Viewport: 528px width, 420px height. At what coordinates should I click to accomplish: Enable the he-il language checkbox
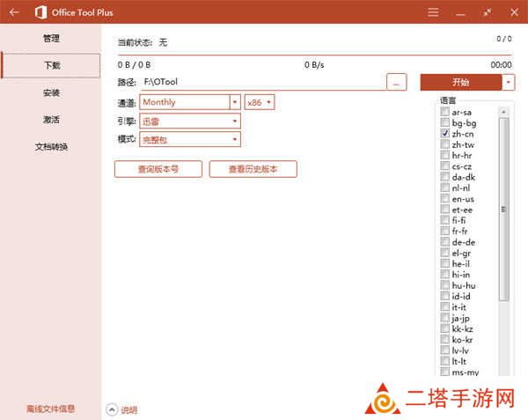coord(444,263)
